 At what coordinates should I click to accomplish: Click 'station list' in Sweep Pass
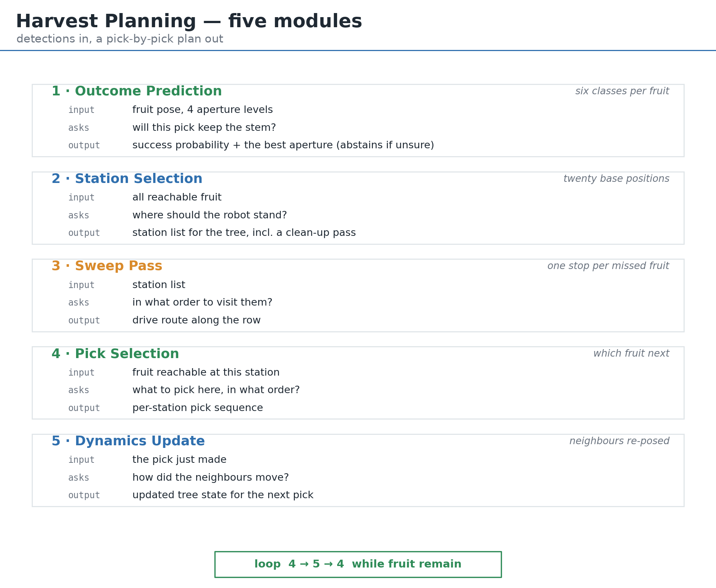click(x=158, y=285)
